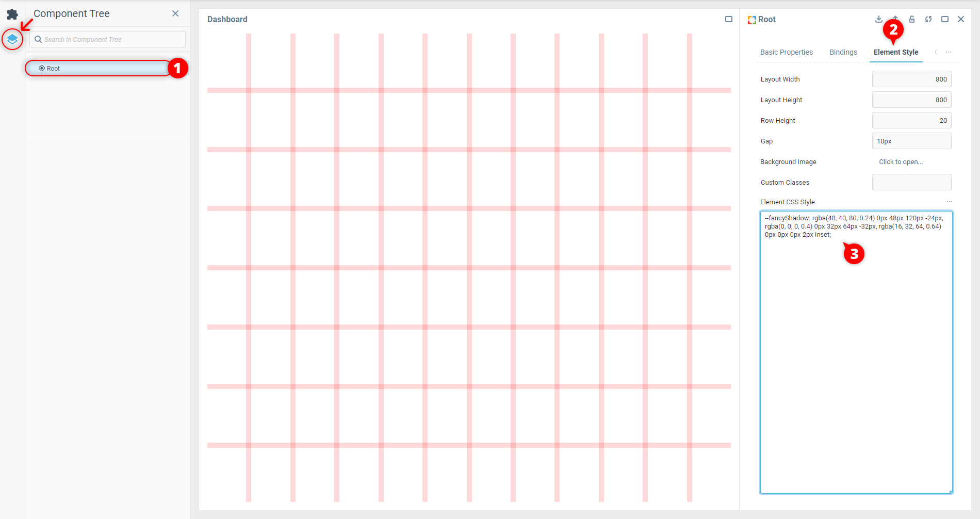Expand the tabs overflow ellipsis menu
The image size is (980, 519).
949,52
